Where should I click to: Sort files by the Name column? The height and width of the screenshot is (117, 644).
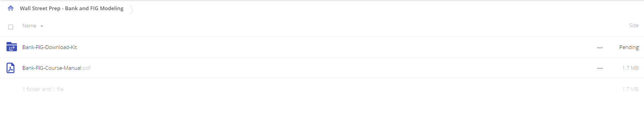[29, 26]
